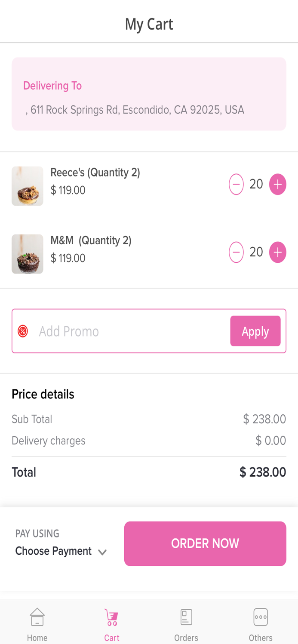The width and height of the screenshot is (298, 644).
Task: Select the Others icon in bottom navigation
Action: pyautogui.click(x=261, y=617)
